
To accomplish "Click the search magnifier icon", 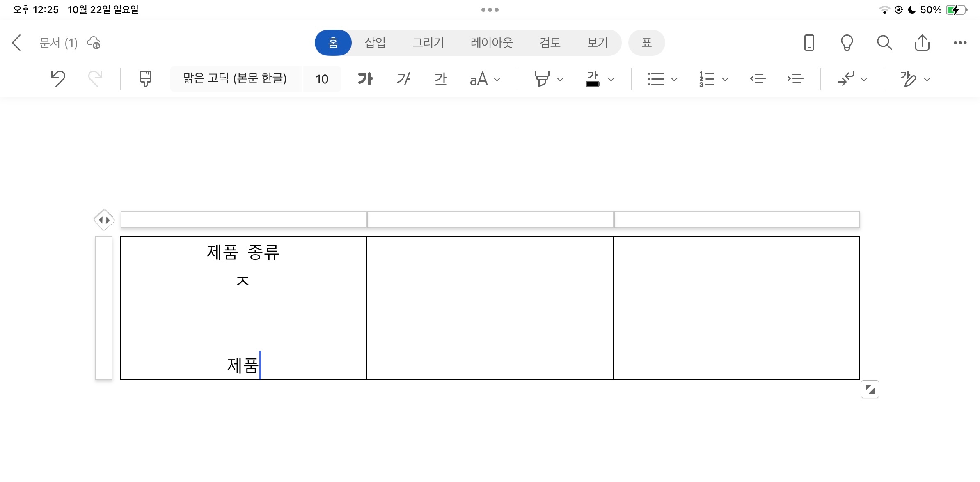I will [884, 43].
